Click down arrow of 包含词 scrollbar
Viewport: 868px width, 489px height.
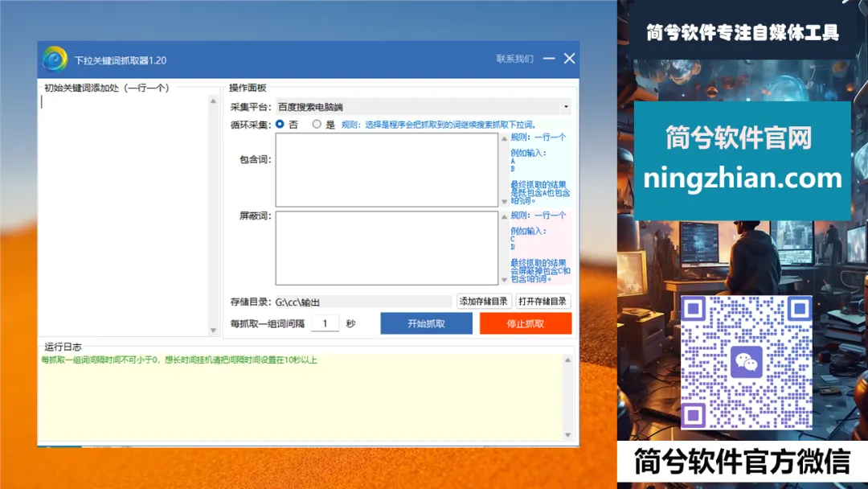[x=504, y=202]
